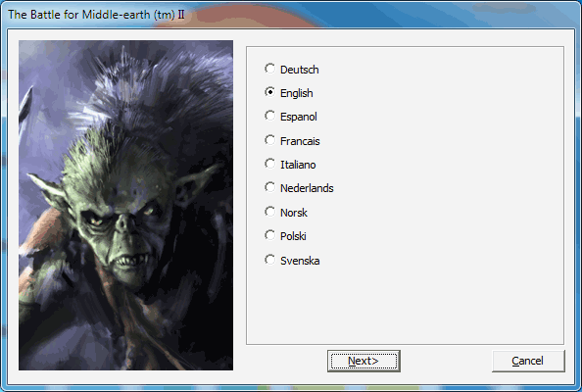Choose the Nederlands radio button circle
This screenshot has width=582, height=392.
tap(269, 187)
